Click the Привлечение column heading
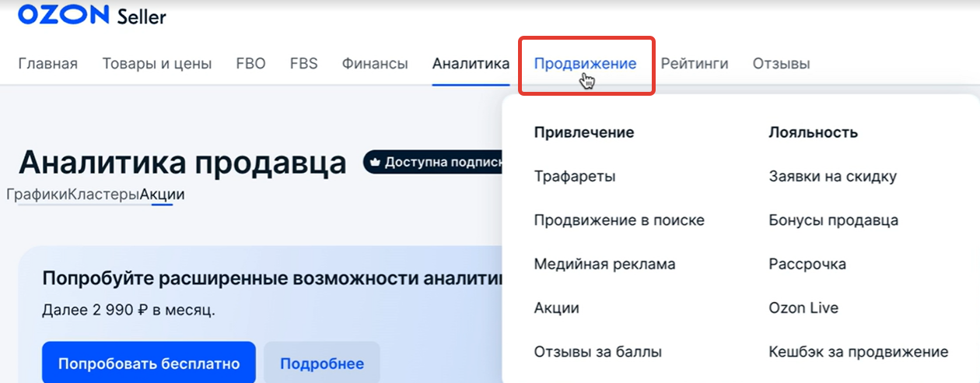 point(584,132)
